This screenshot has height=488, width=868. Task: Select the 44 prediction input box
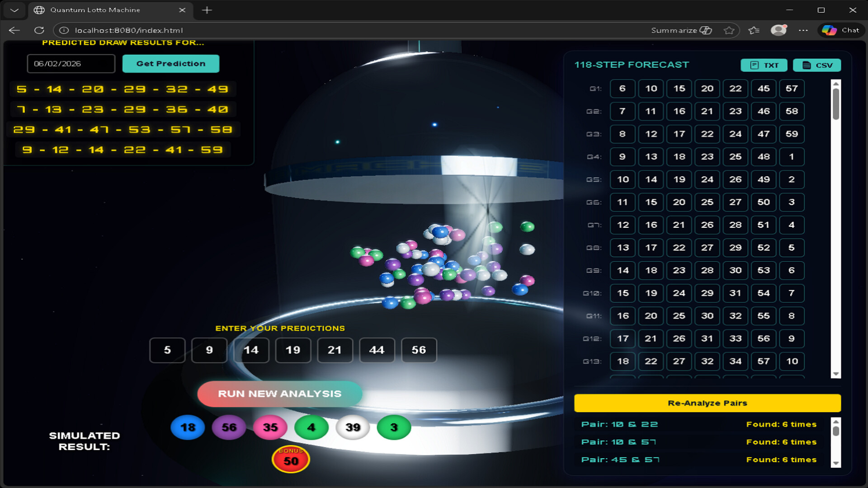click(x=377, y=350)
